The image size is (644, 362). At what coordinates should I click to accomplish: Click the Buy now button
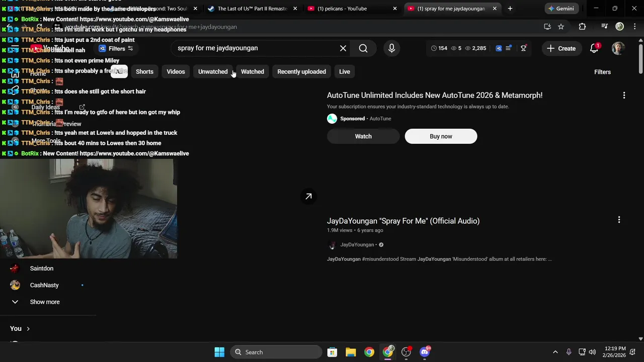pos(441,136)
